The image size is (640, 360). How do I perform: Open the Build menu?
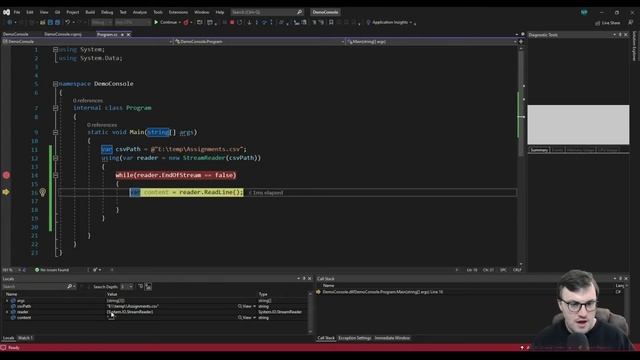pyautogui.click(x=90, y=12)
